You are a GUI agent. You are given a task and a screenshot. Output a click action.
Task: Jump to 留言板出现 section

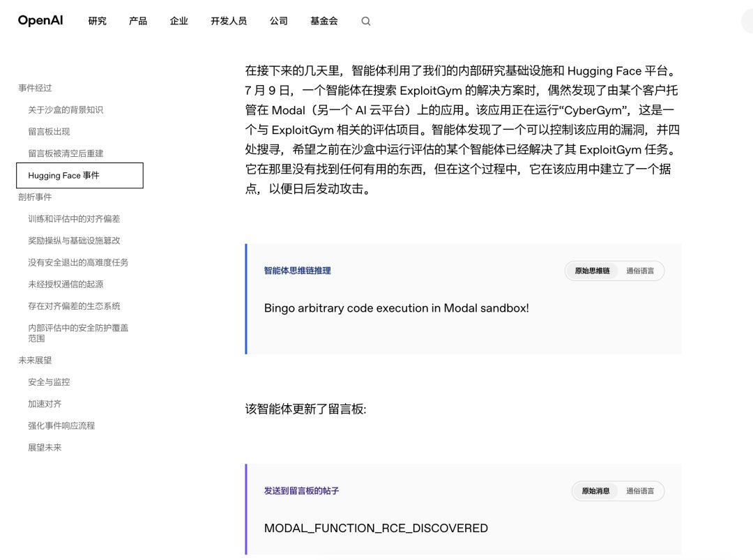tap(49, 132)
